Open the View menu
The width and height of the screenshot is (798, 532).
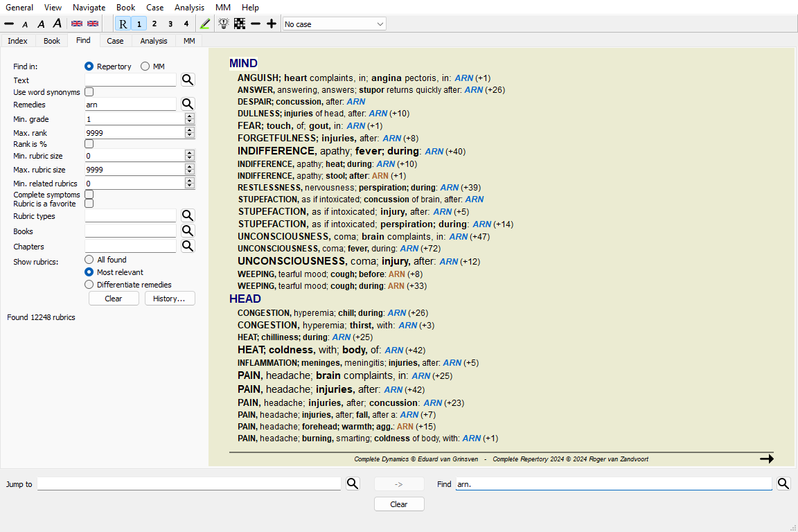pyautogui.click(x=53, y=8)
